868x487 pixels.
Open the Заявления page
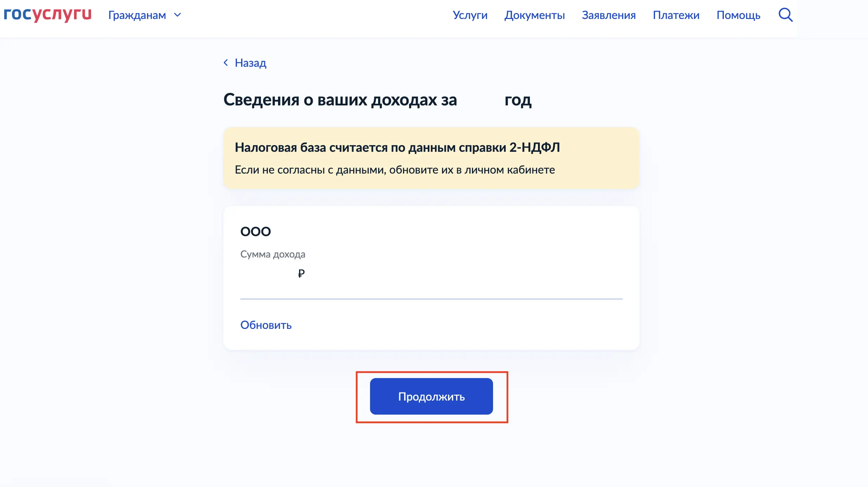609,15
